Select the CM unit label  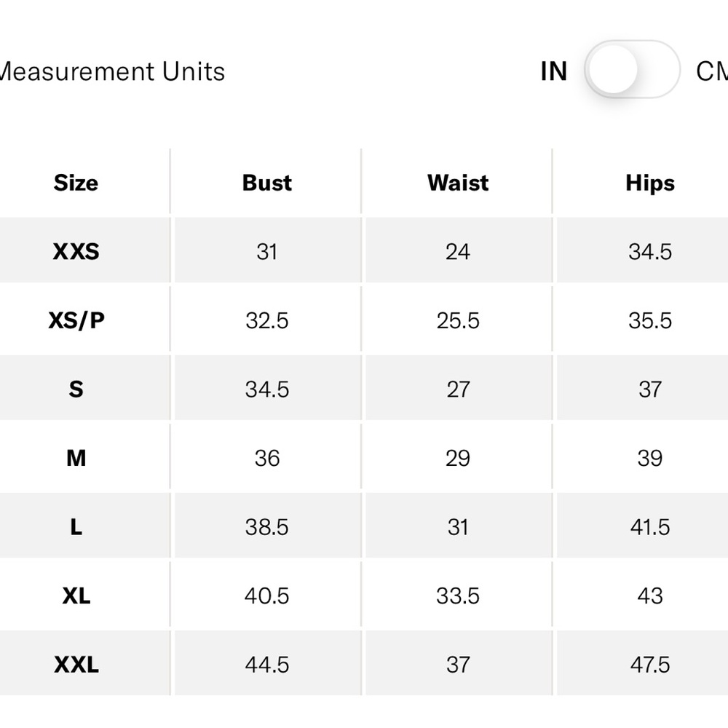pos(712,71)
